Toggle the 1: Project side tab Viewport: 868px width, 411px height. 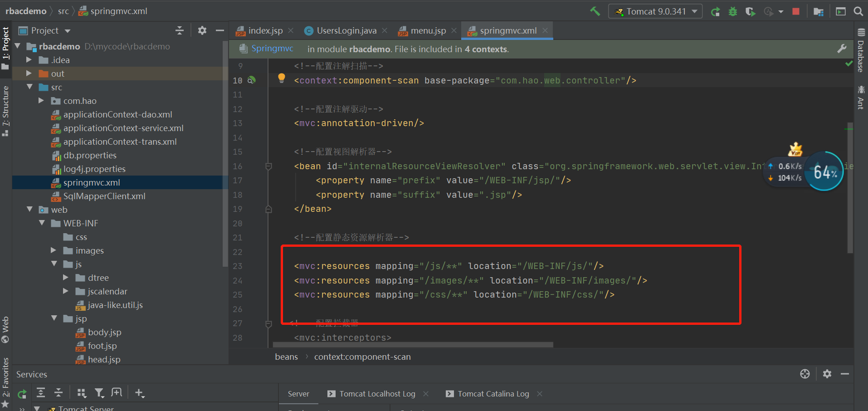click(x=5, y=48)
